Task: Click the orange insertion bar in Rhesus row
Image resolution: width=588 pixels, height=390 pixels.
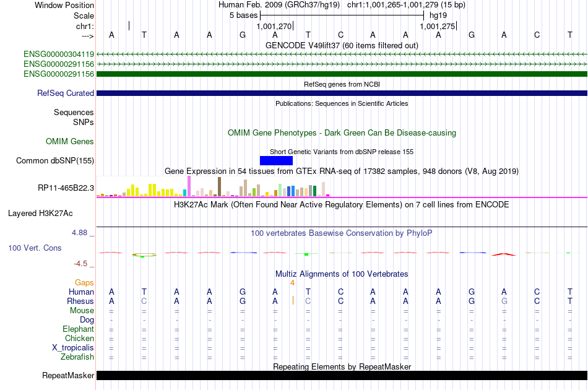Action: (293, 300)
